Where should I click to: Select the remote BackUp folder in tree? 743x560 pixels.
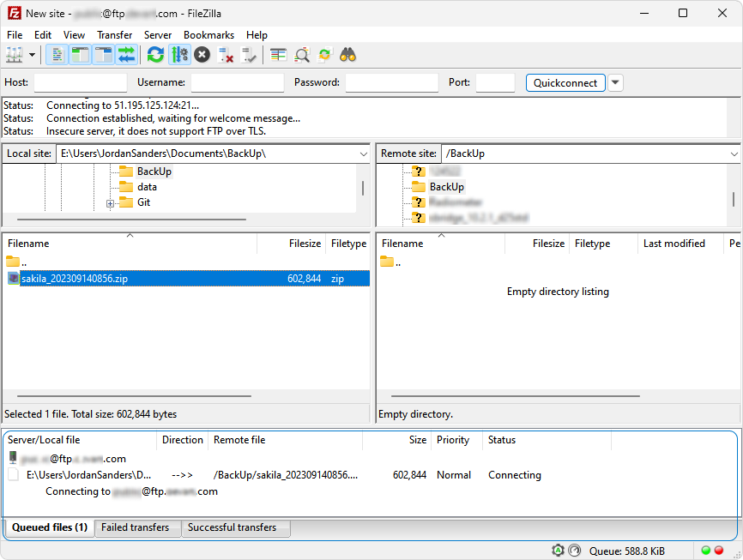point(446,187)
